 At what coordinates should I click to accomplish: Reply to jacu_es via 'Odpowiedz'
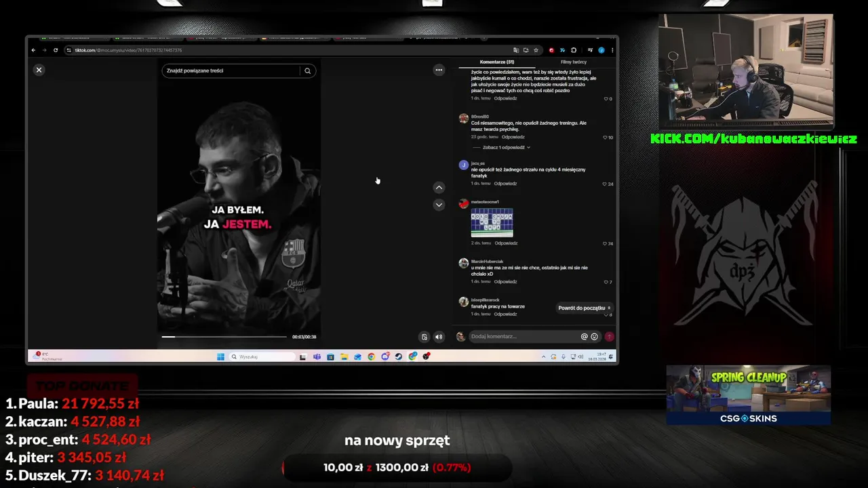click(505, 183)
